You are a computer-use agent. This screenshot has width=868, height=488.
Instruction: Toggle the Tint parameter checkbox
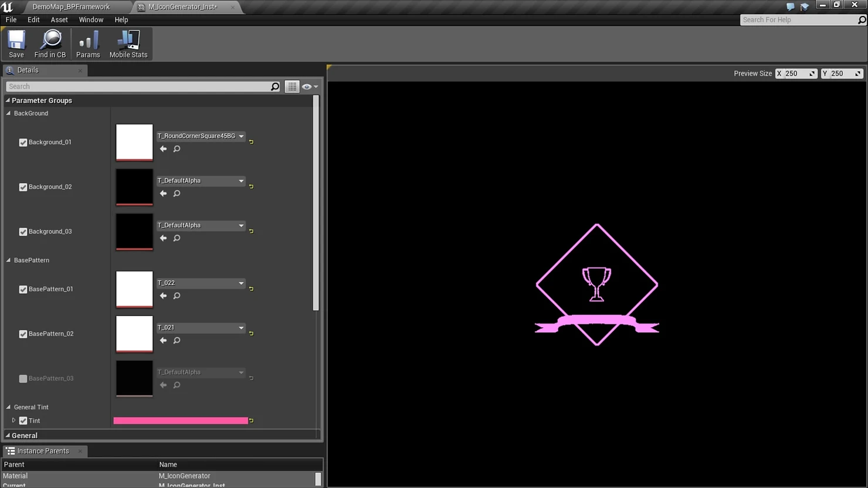[x=23, y=421]
